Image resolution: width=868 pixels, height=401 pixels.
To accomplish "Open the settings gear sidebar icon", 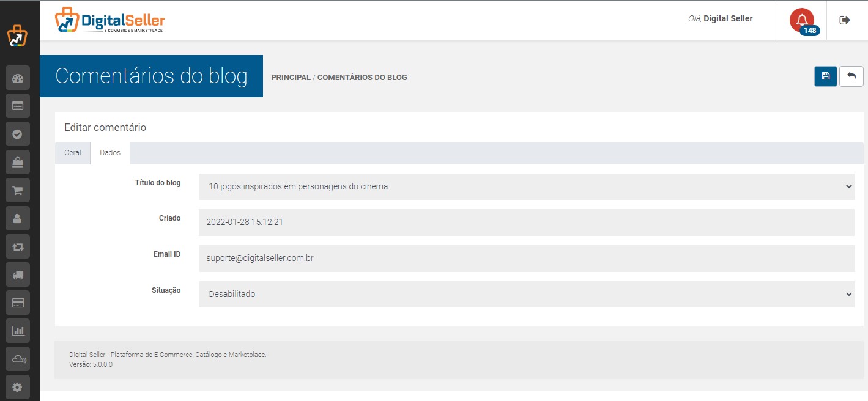I will pyautogui.click(x=18, y=387).
